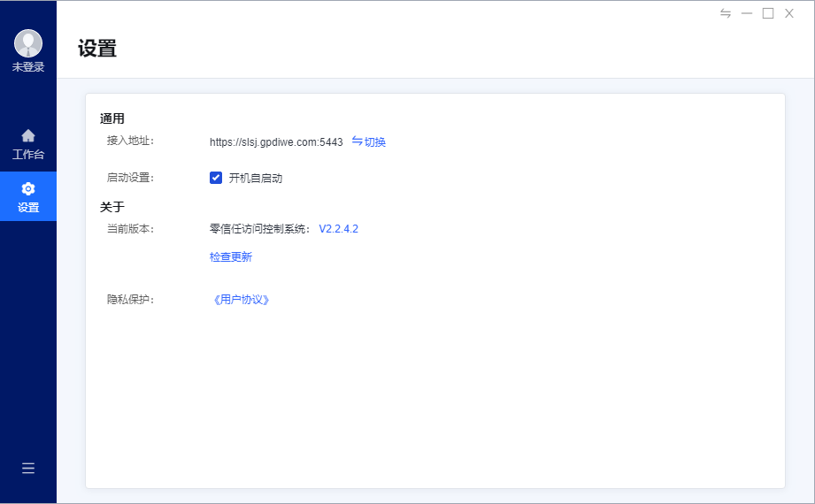Click the 接入地址 label
This screenshot has height=504, width=815.
(x=130, y=141)
